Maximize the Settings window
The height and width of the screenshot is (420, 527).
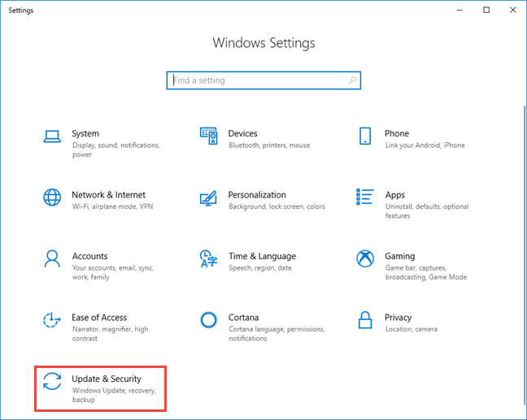click(486, 10)
